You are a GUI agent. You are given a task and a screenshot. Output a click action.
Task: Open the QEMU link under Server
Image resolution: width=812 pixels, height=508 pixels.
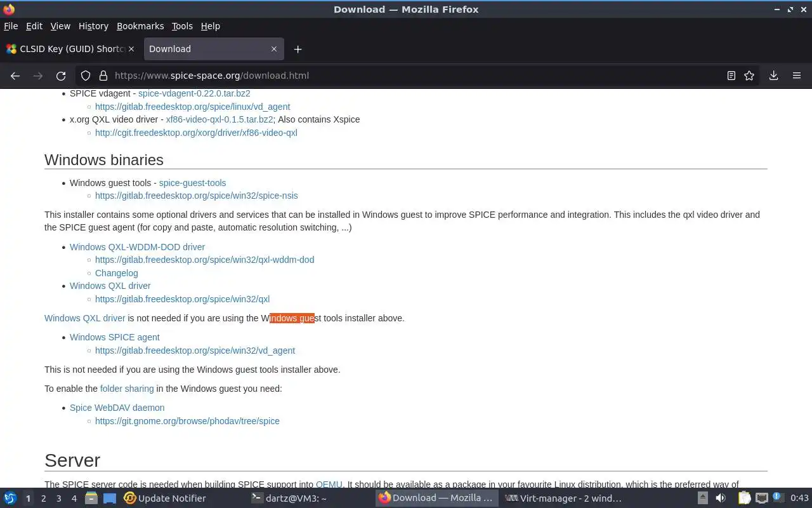click(329, 485)
